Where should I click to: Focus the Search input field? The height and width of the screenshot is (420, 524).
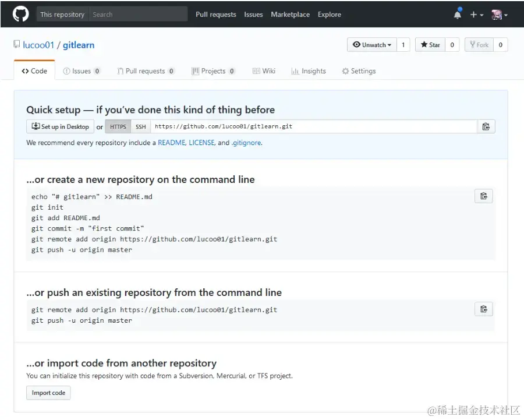[139, 15]
